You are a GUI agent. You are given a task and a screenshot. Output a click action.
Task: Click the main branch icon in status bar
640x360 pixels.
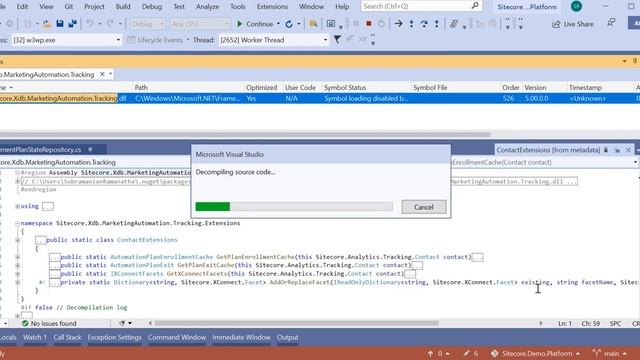coord(597,353)
